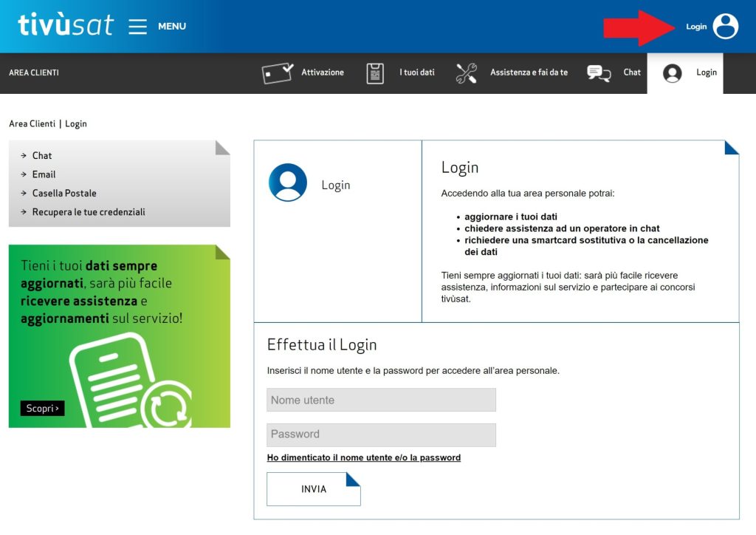Click the Login profile icon in the nav bar

pyautogui.click(x=672, y=73)
